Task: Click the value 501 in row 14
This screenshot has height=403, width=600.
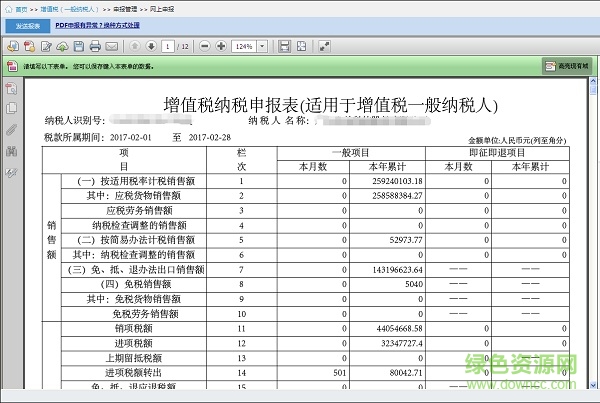Action: coord(339,373)
